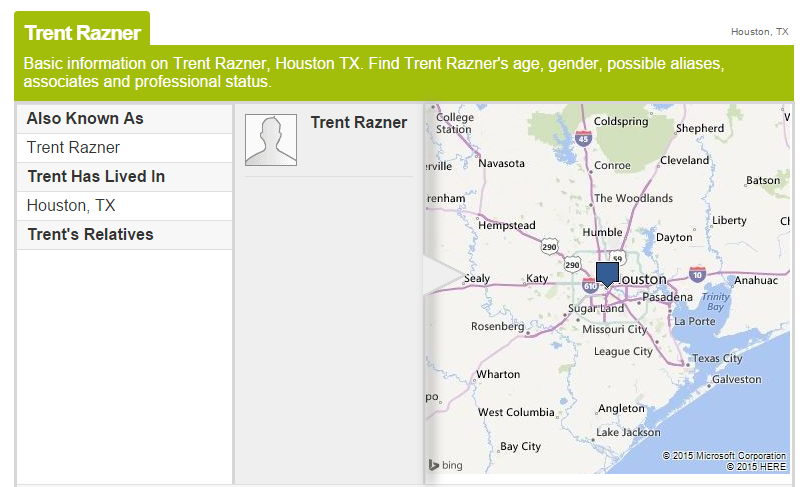
Task: Click the Bing logo on the map
Action: click(x=446, y=465)
